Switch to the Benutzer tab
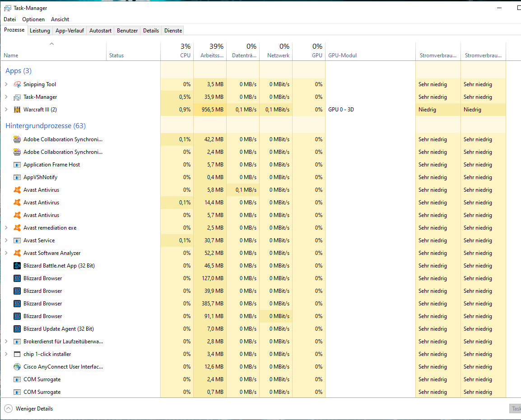 coord(127,31)
